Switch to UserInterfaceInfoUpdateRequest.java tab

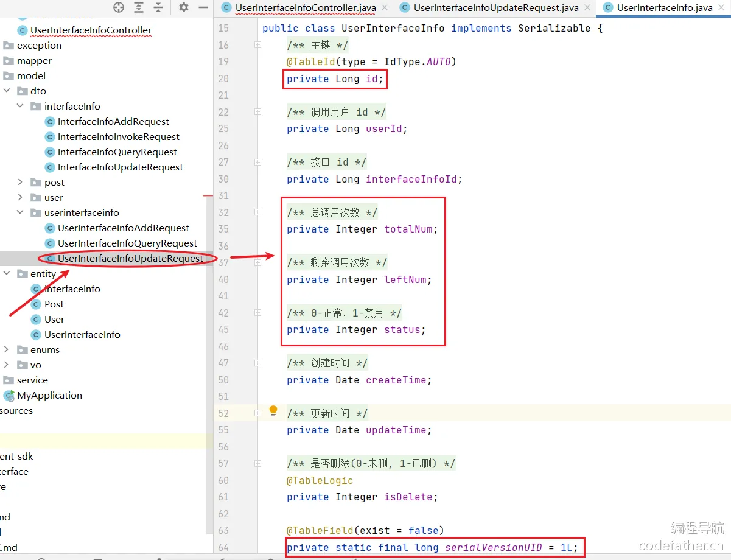click(496, 8)
